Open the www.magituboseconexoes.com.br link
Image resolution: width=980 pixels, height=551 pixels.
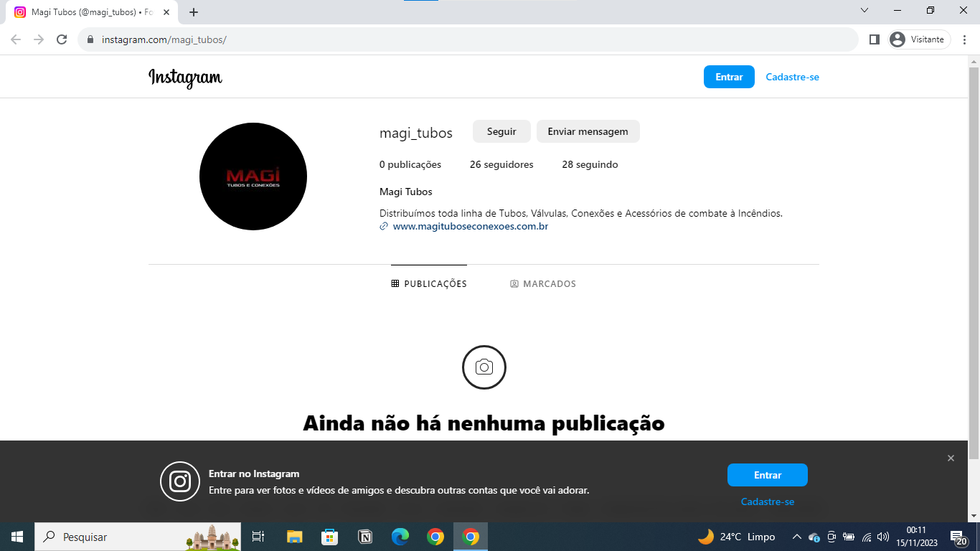[469, 226]
